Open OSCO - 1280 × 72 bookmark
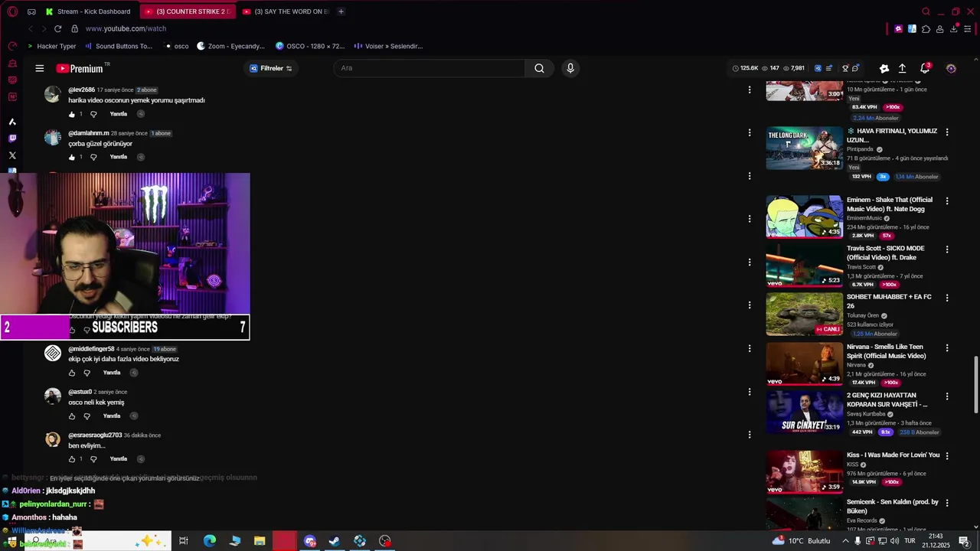The image size is (980, 551). point(310,46)
